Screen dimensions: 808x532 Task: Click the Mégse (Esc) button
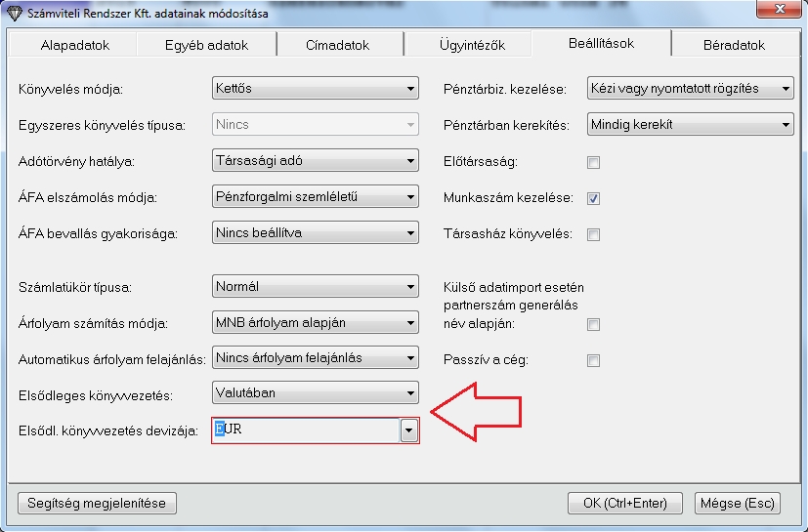pos(737,503)
